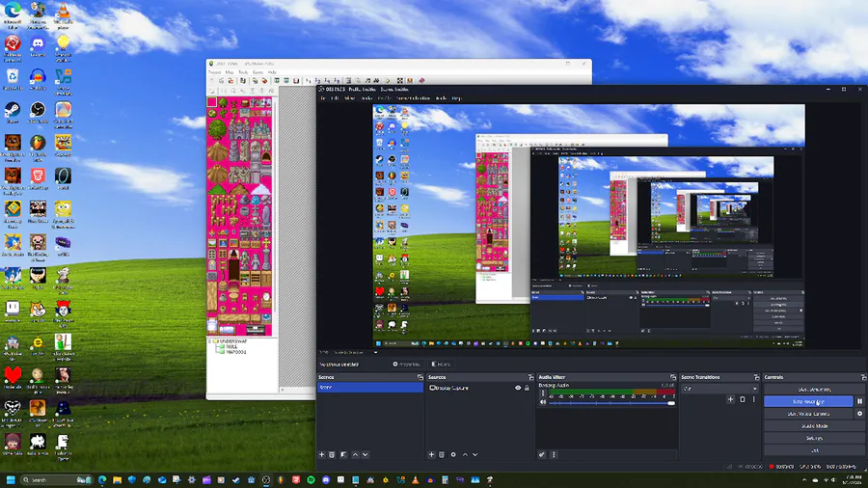
Task: Open RPG Maker Game menu
Action: 258,72
